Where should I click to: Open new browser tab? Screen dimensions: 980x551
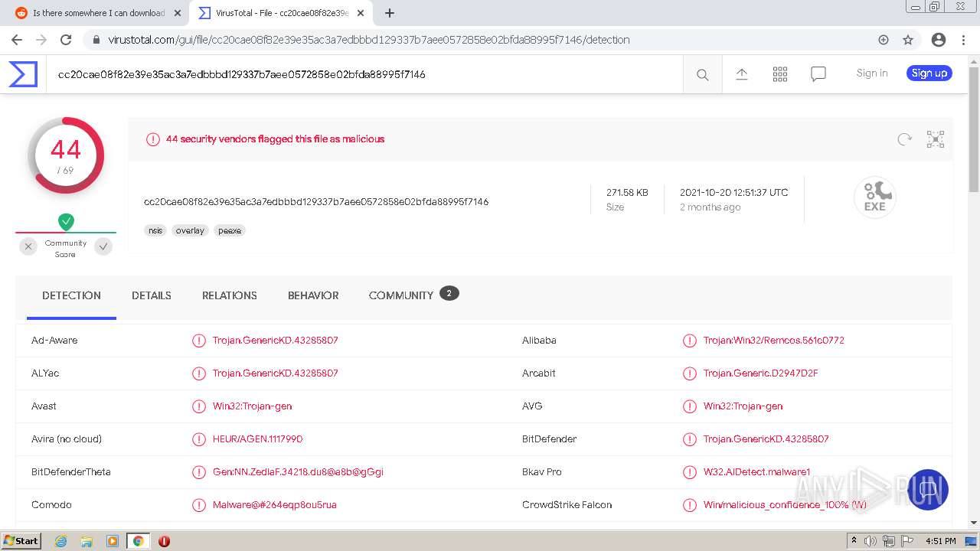[390, 13]
